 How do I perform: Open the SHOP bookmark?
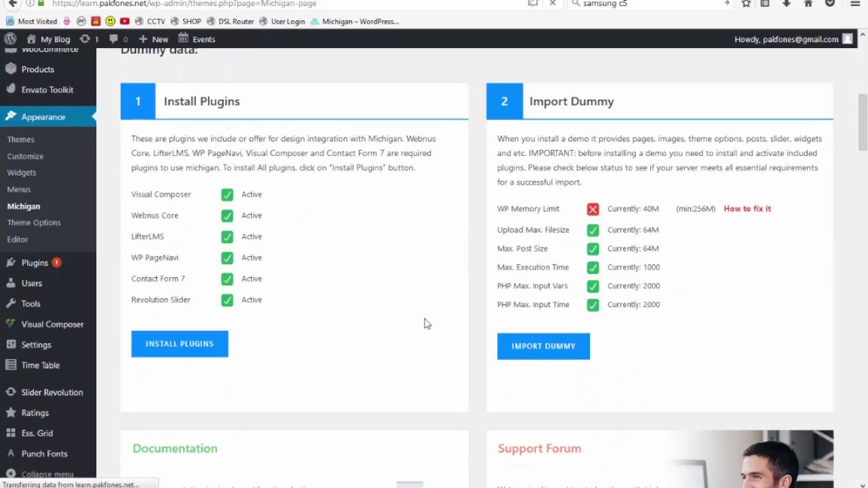(x=186, y=21)
